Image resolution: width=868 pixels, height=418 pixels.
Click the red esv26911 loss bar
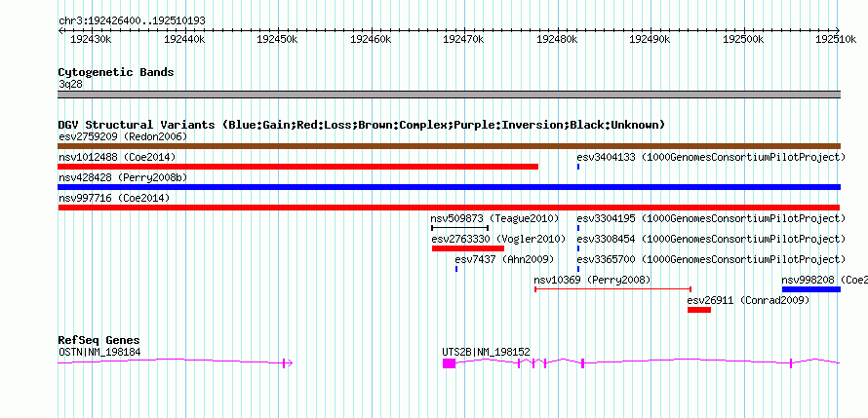[699, 310]
